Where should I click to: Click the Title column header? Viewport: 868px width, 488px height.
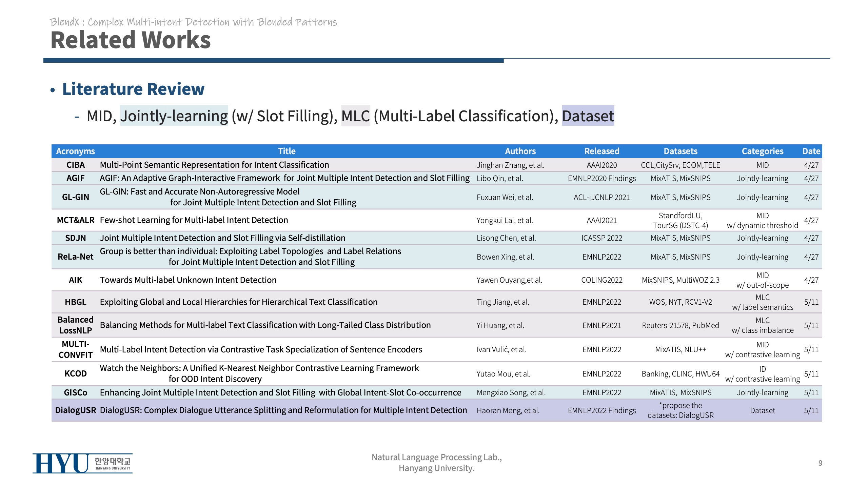pyautogui.click(x=287, y=151)
